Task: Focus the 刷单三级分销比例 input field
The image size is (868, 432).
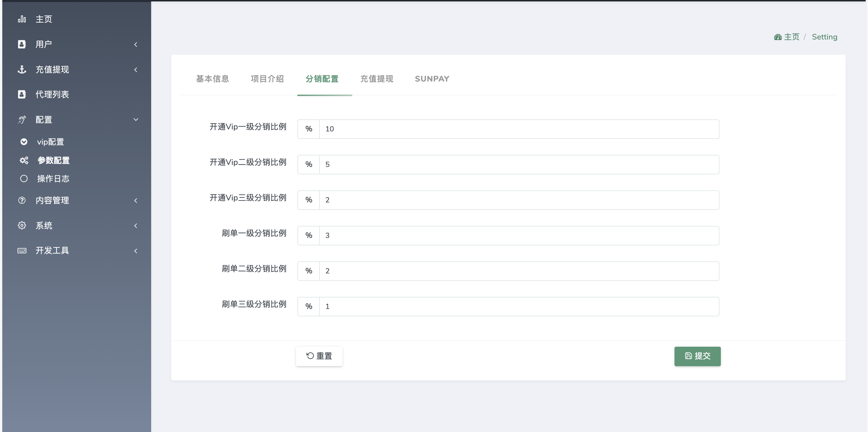Action: click(519, 307)
